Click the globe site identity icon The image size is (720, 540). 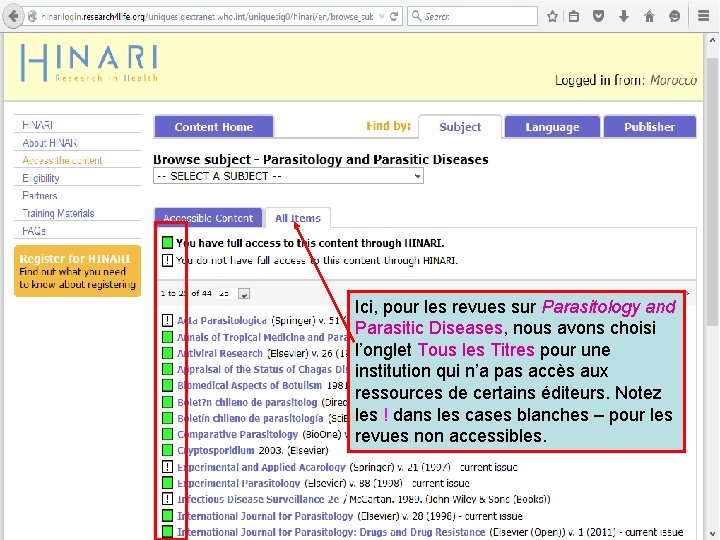click(32, 17)
